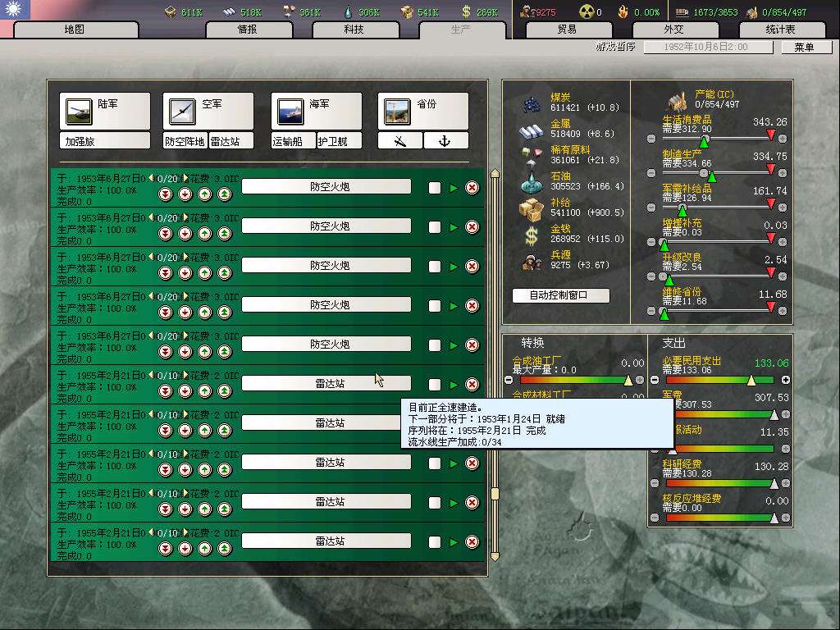Click anchor icon under 省份
This screenshot has height=630, width=840.
click(x=445, y=141)
